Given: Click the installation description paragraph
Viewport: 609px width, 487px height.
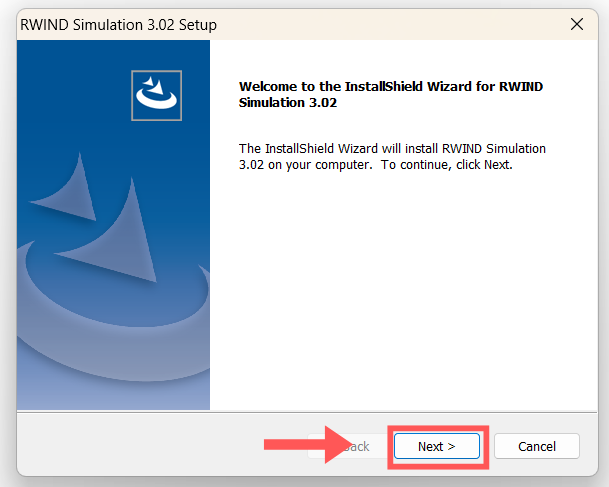Looking at the screenshot, I should point(392,156).
